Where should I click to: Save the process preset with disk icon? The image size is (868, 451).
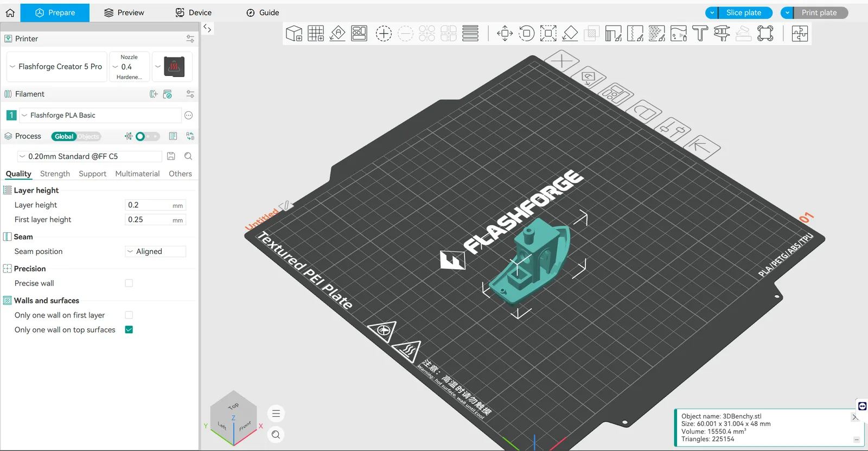click(171, 156)
